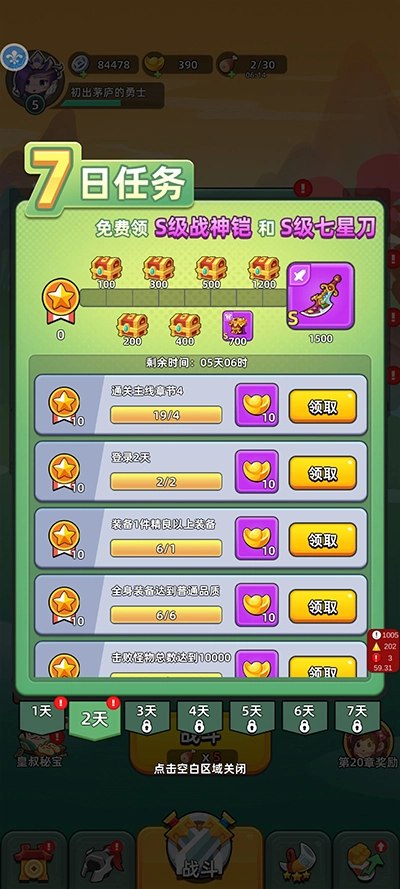Select the locked 3天 tab

click(147, 718)
